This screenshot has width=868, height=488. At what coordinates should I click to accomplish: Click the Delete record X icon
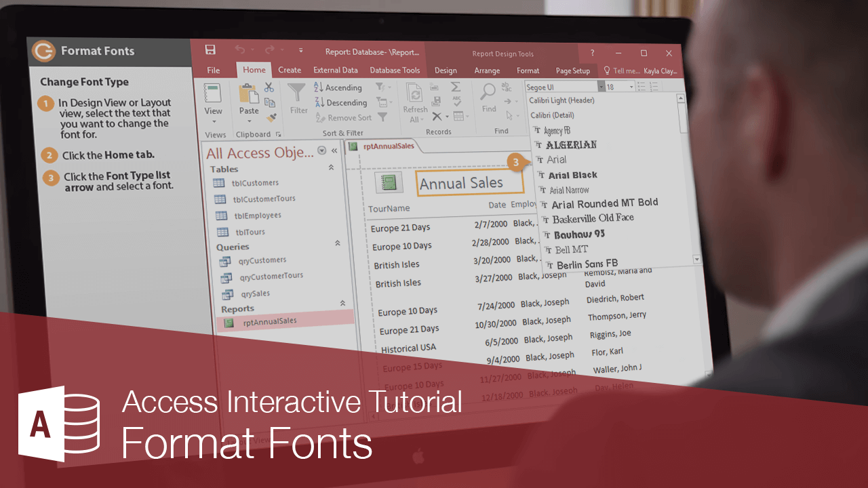point(437,117)
